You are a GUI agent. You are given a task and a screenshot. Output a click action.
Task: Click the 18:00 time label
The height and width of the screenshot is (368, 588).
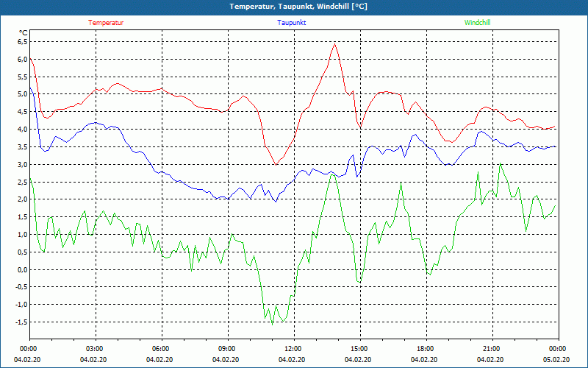(426, 349)
